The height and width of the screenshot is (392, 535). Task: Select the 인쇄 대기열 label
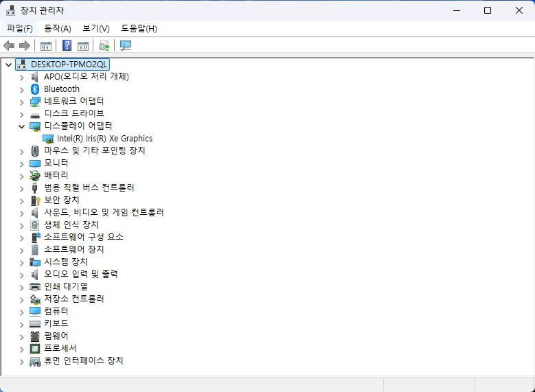(x=66, y=286)
